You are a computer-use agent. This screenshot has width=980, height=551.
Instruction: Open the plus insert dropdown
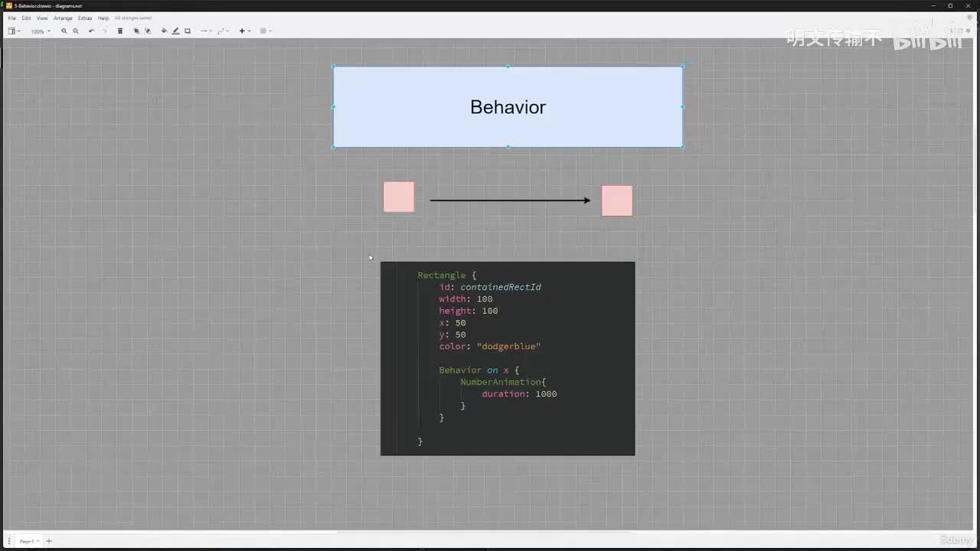click(245, 31)
